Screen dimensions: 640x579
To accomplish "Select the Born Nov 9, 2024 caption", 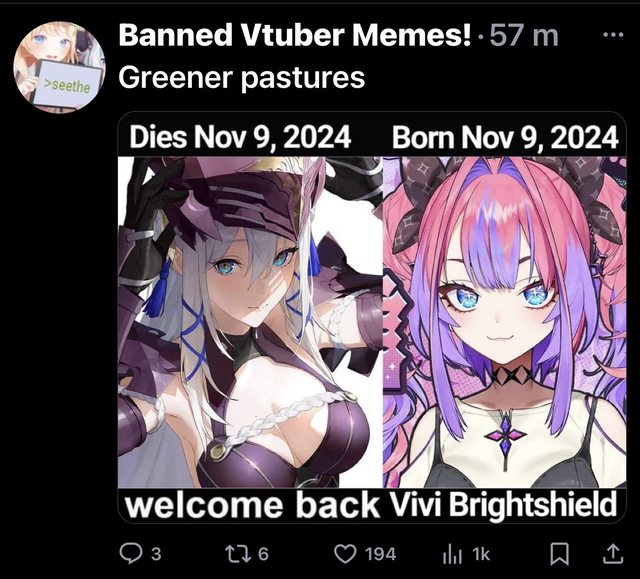I will coord(505,138).
